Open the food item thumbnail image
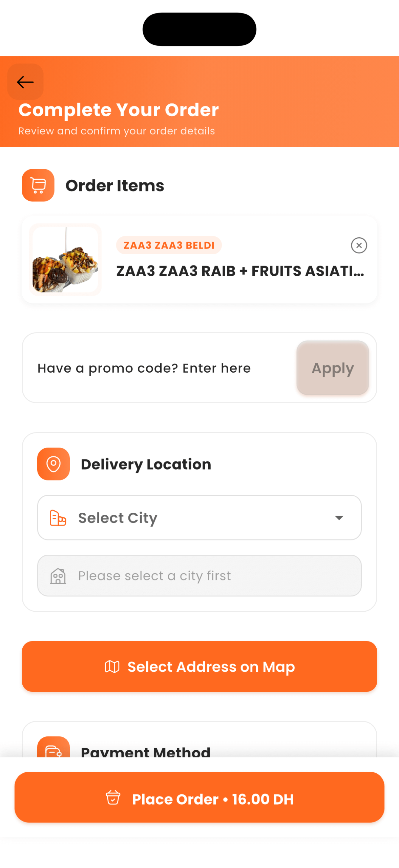The image size is (399, 868). click(65, 259)
